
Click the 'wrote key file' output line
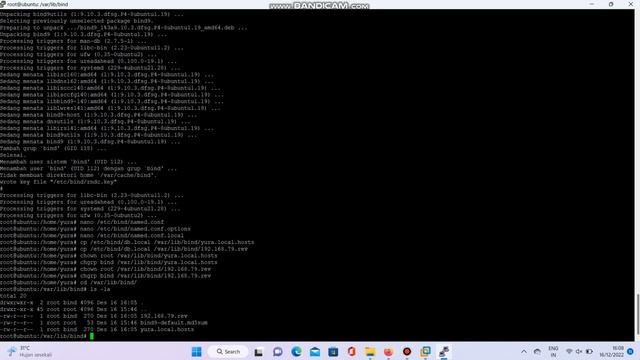point(58,182)
